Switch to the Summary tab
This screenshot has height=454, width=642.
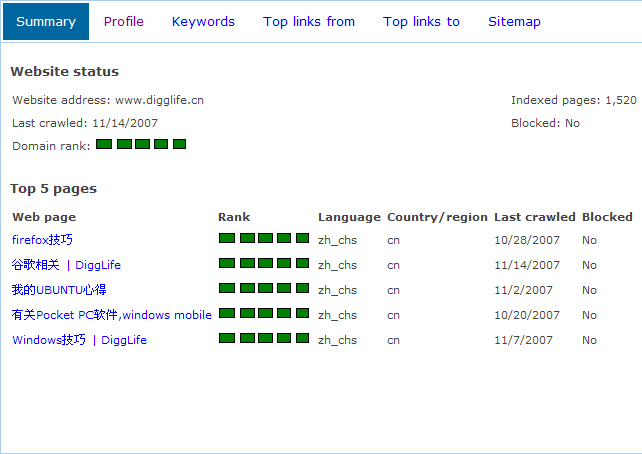(46, 22)
